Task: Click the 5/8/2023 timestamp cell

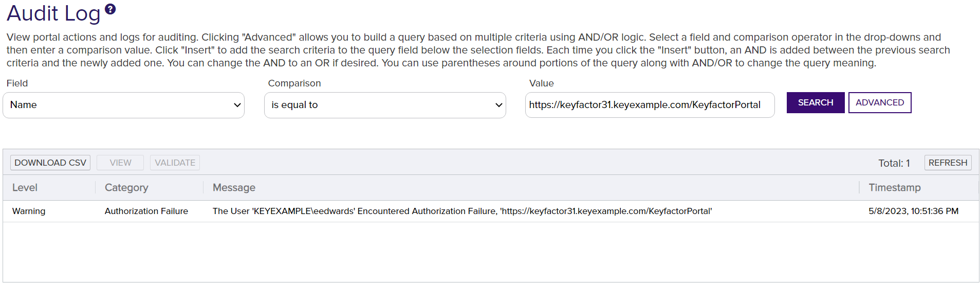Action: tap(913, 211)
